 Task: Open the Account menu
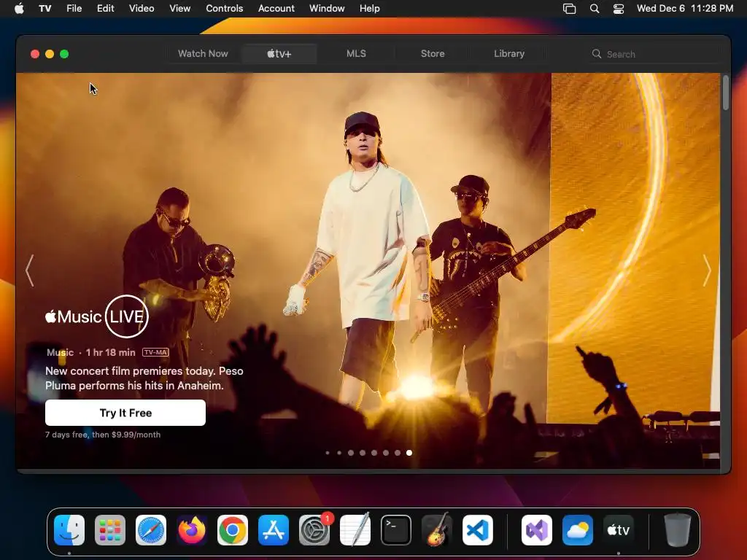tap(276, 8)
